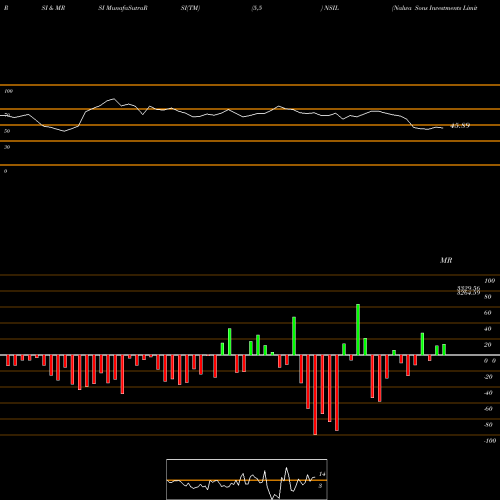Click the 0 label on RSI axis
Image resolution: width=500 pixels, height=500 pixels.
click(5, 171)
